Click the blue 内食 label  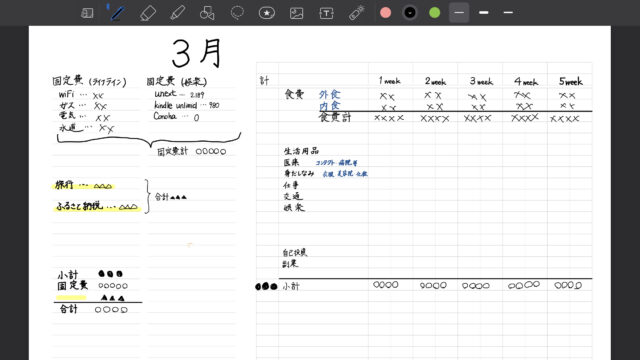[x=330, y=106]
